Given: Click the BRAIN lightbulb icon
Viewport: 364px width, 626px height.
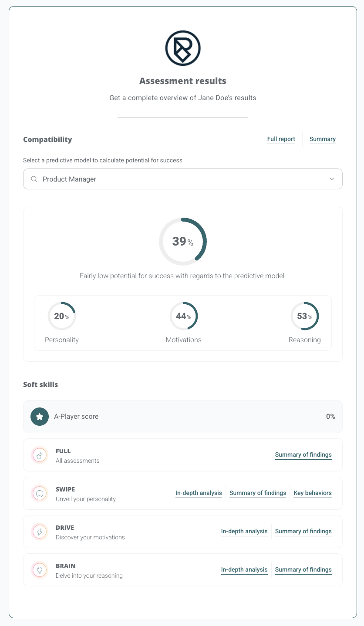Looking at the screenshot, I should pyautogui.click(x=40, y=570).
